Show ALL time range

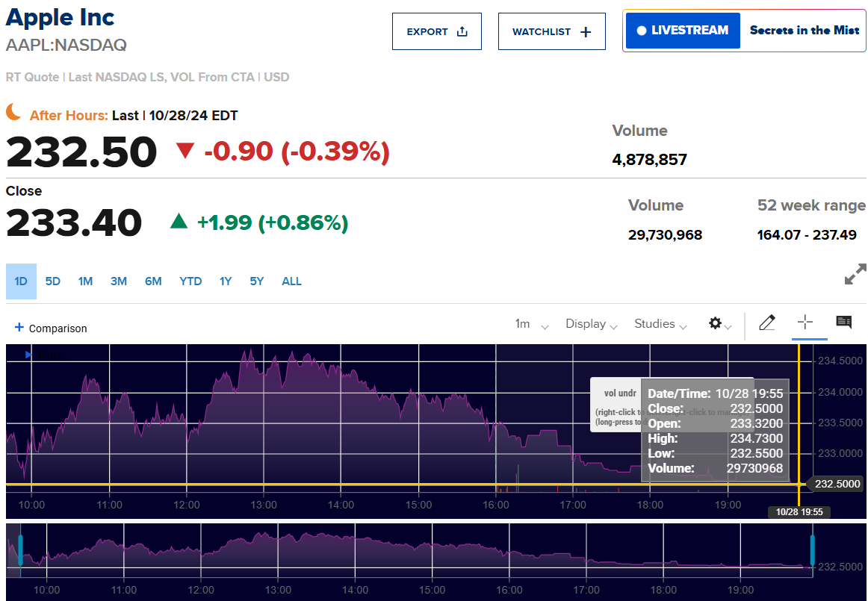point(292,281)
